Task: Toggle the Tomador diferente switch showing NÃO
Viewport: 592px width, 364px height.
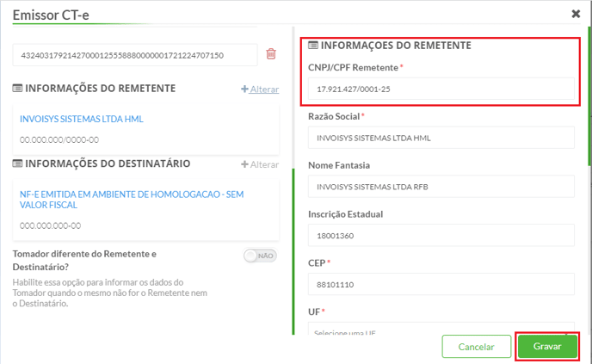Action: 260,256
